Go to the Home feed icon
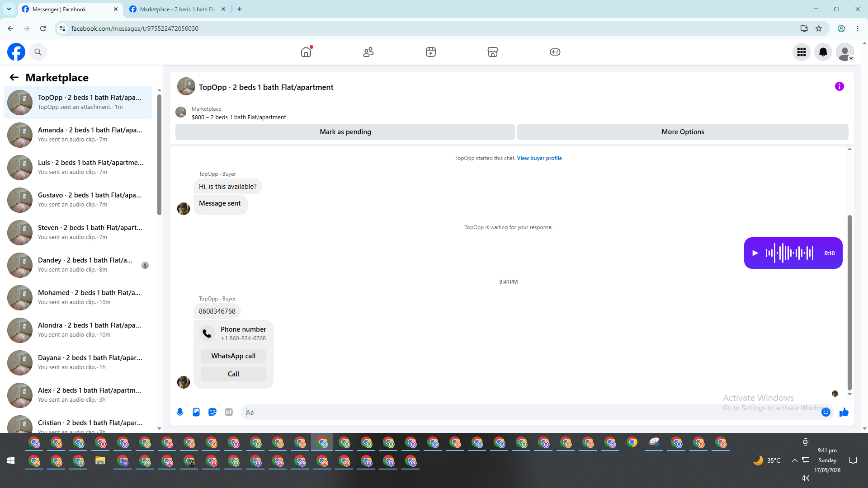This screenshot has width=868, height=488. coord(306,52)
